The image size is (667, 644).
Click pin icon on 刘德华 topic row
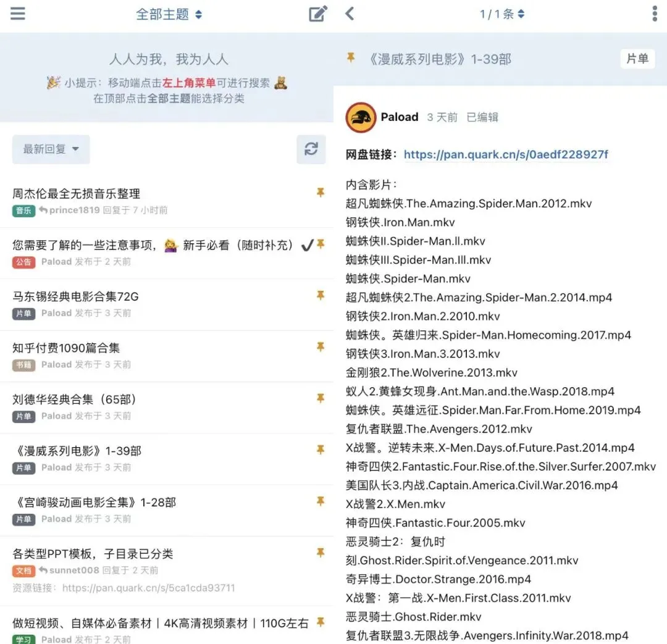tap(321, 398)
